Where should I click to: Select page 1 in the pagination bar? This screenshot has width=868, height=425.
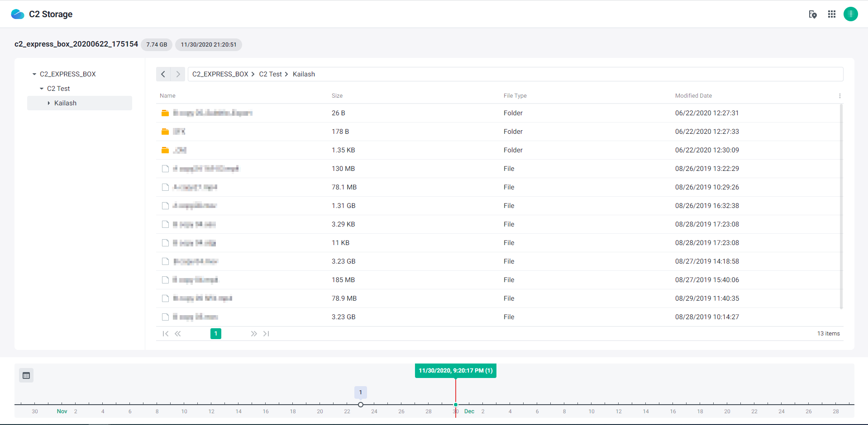(x=215, y=334)
